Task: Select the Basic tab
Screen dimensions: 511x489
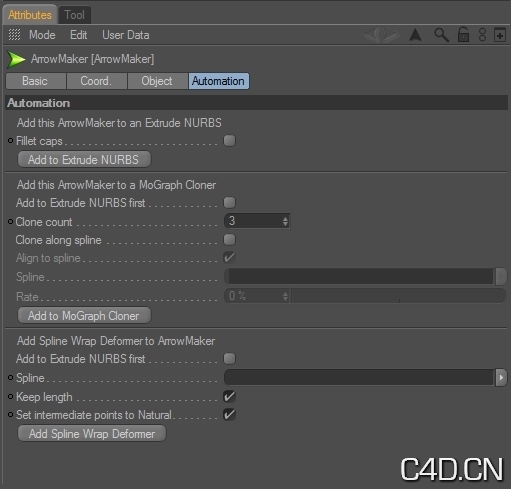Action: point(35,81)
